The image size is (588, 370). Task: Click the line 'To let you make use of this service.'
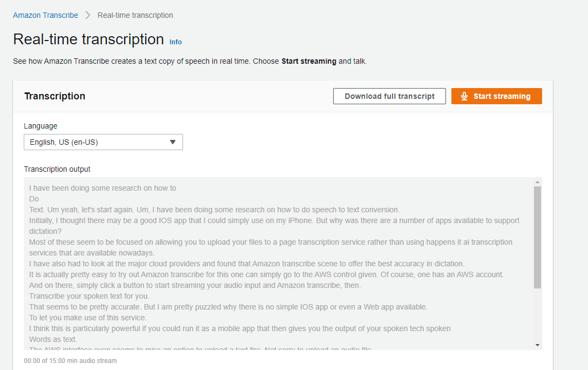pos(88,318)
